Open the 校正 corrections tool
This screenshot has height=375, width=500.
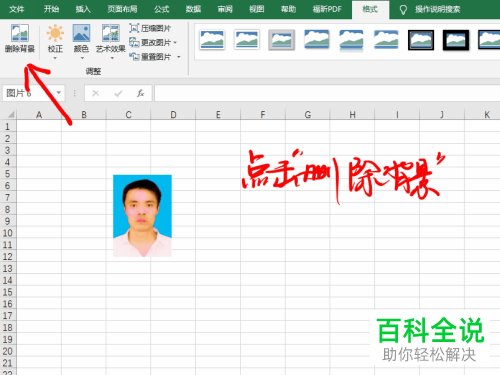tap(55, 38)
